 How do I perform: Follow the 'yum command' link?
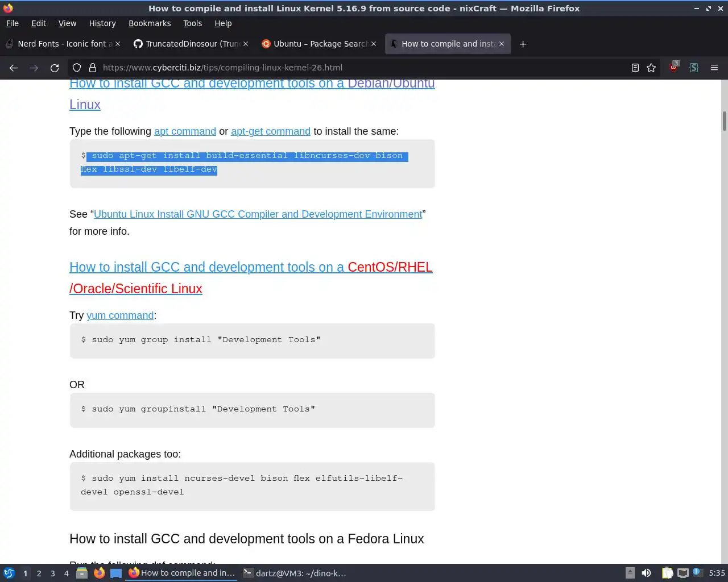click(x=120, y=315)
